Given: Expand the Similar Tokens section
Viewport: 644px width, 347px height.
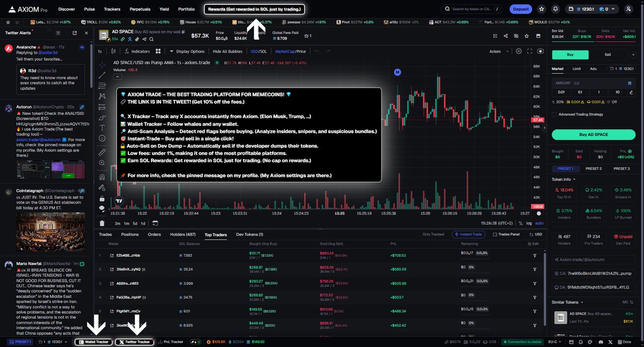Looking at the screenshot, I should (x=567, y=302).
